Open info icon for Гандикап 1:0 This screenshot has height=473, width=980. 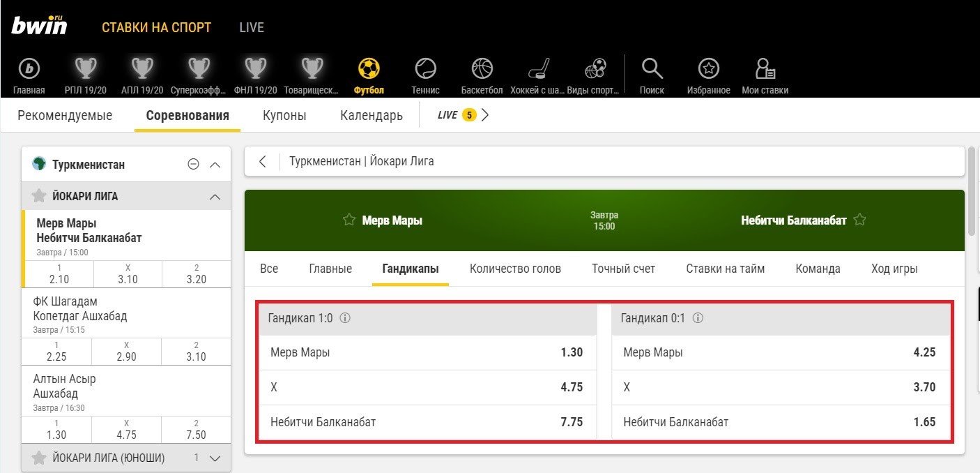click(344, 318)
